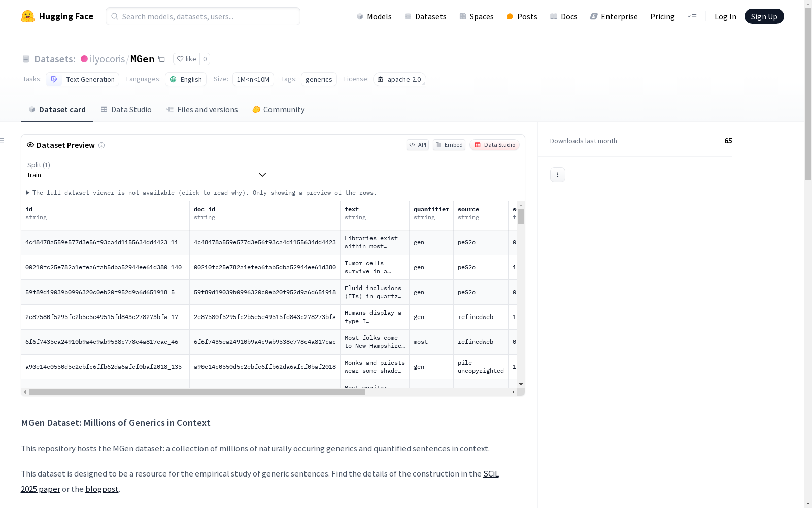812x508 pixels.
Task: Click the right arrow of horizontal table scrollbar
Action: (514, 392)
